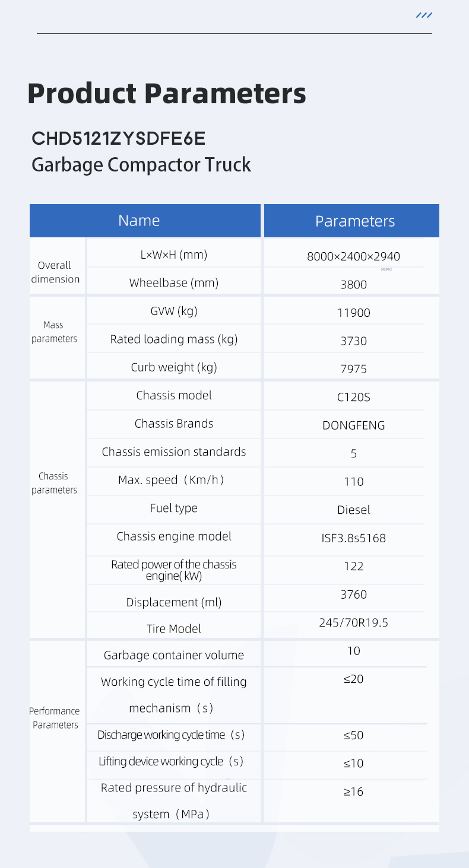Select the Chassis emission standards label
The image size is (469, 868).
[174, 452]
